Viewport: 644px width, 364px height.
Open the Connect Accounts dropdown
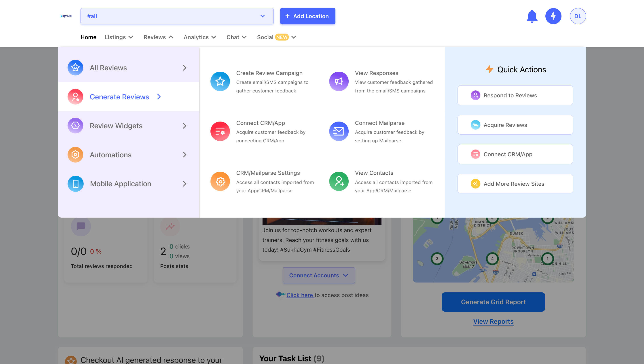point(318,275)
